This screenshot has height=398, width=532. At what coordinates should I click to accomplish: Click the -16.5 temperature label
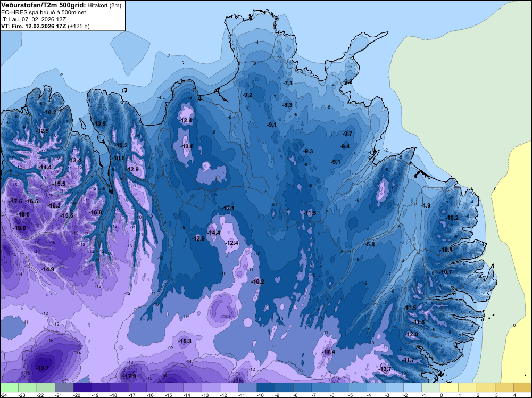[x=32, y=201]
